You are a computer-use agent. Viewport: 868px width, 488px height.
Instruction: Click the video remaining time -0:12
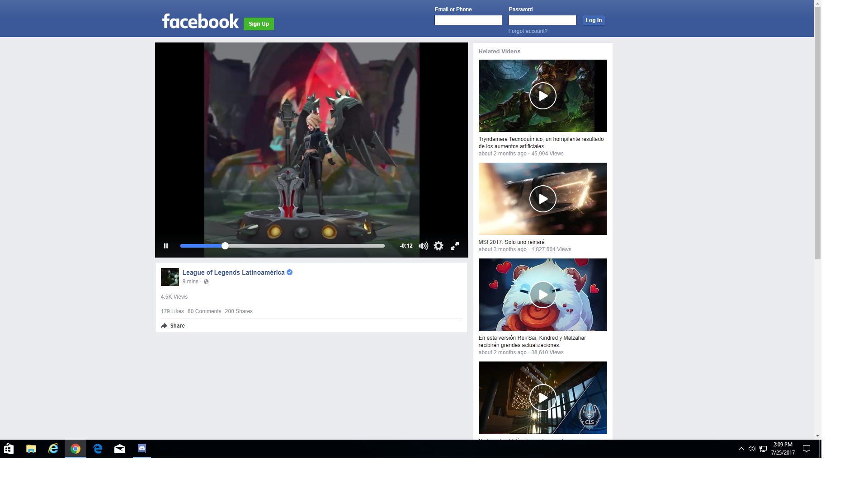pos(406,246)
